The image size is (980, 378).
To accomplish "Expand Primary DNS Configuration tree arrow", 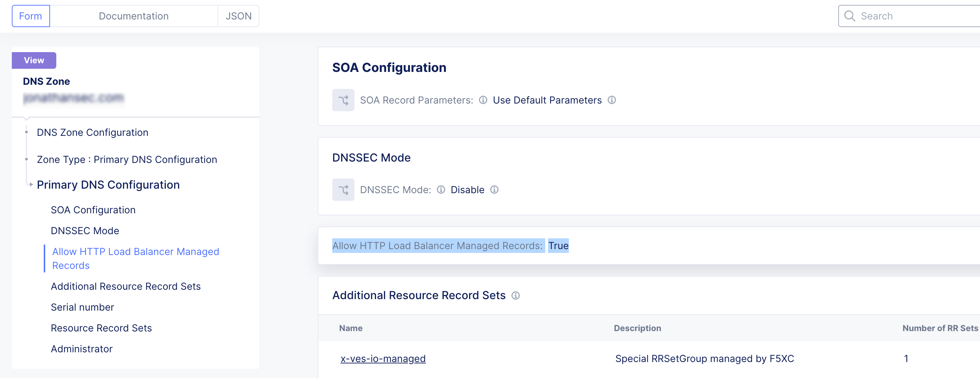I will tap(31, 185).
